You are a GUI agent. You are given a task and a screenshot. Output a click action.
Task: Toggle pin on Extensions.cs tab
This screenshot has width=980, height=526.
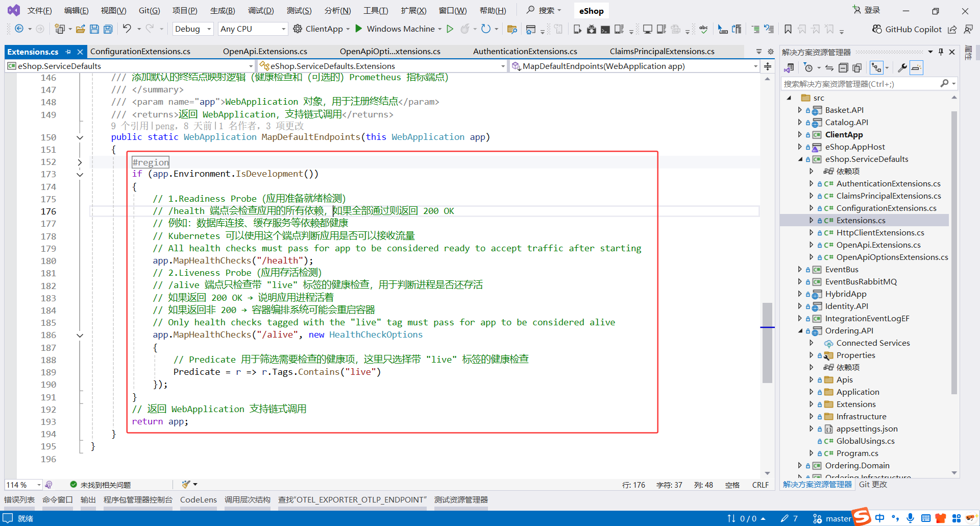tap(68, 52)
